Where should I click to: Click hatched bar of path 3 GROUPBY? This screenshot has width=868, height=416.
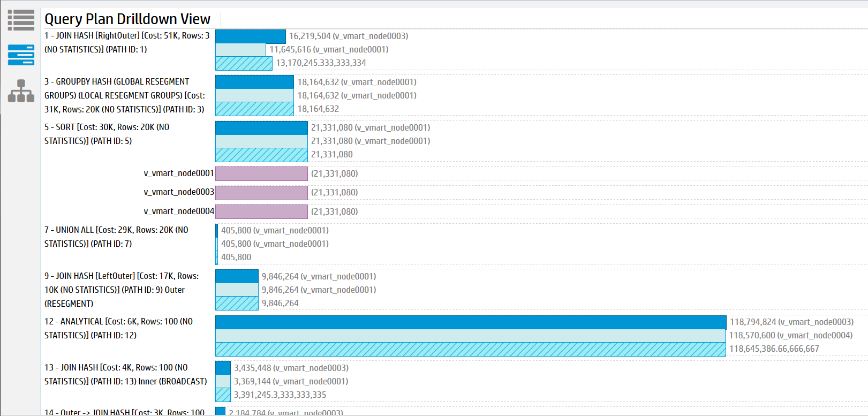pos(254,109)
